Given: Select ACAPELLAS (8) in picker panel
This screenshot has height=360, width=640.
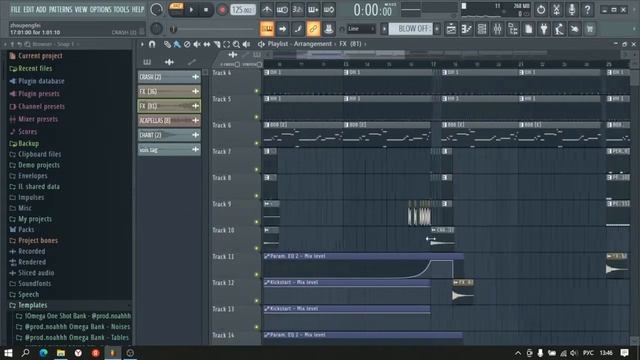Looking at the screenshot, I should [x=169, y=120].
